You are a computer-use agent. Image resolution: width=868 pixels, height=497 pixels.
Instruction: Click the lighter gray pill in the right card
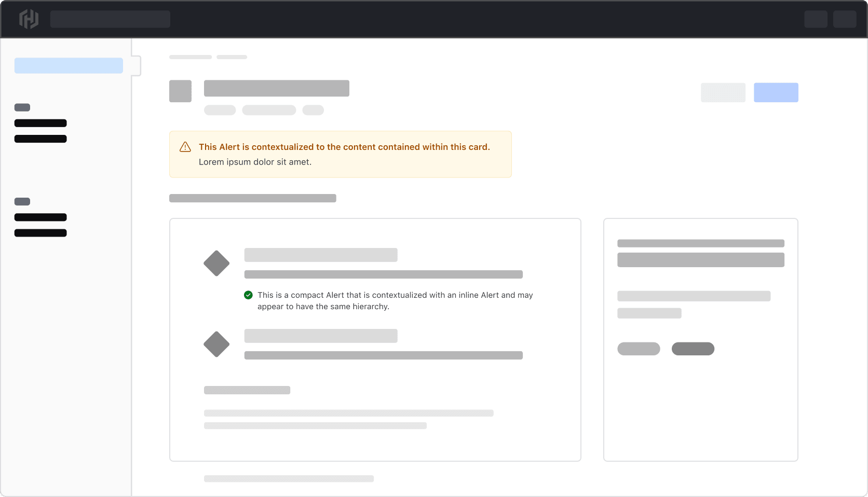(639, 349)
